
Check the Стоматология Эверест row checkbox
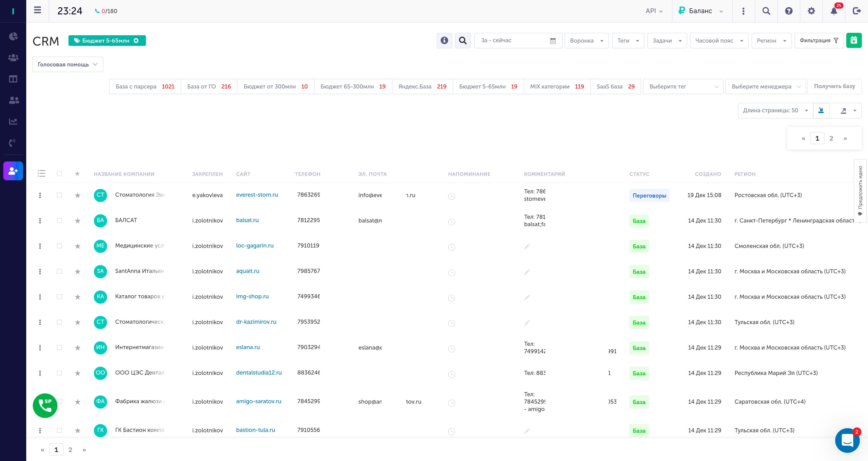click(59, 195)
